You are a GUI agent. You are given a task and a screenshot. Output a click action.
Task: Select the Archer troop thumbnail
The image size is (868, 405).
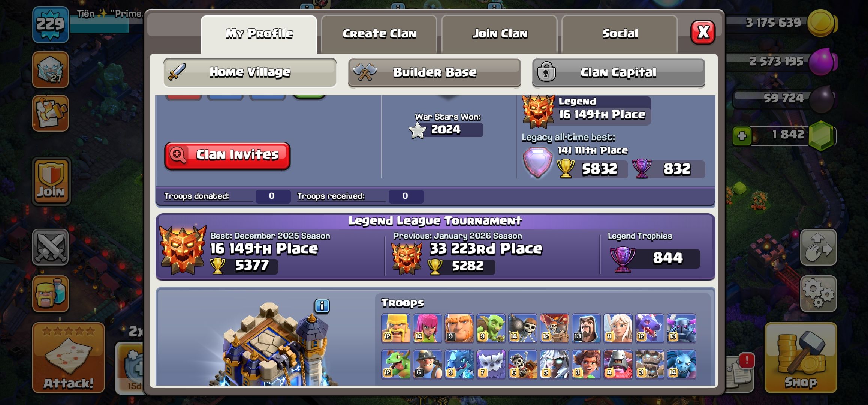pos(427,328)
